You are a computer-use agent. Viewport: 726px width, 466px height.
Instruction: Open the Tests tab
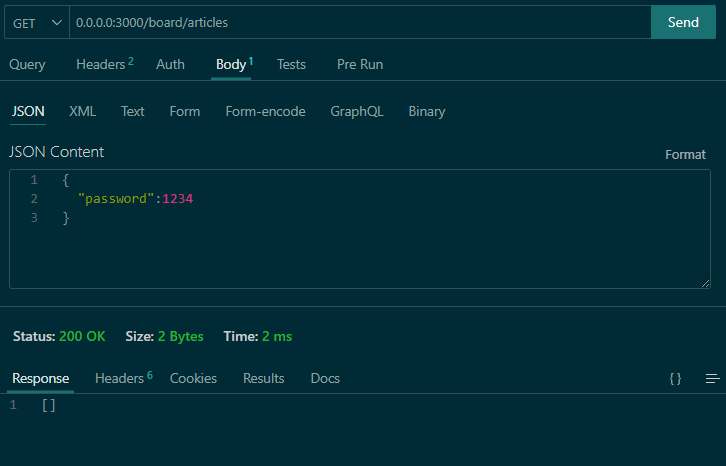(x=291, y=64)
